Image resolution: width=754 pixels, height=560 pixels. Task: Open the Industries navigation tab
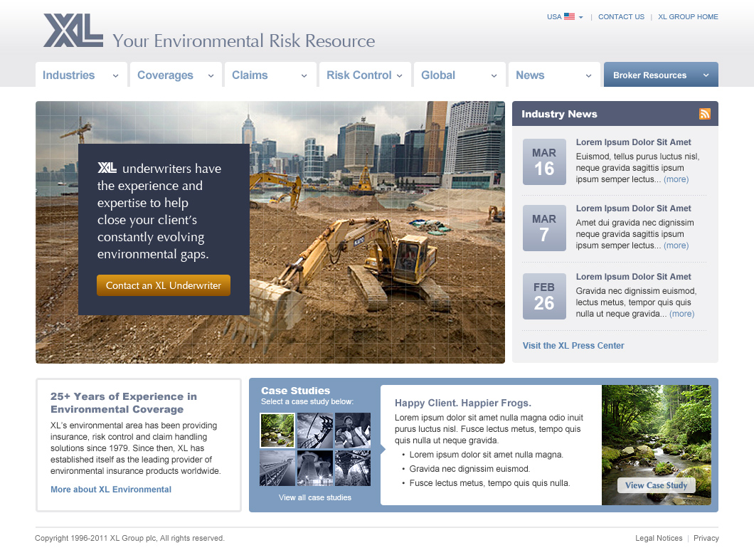81,75
